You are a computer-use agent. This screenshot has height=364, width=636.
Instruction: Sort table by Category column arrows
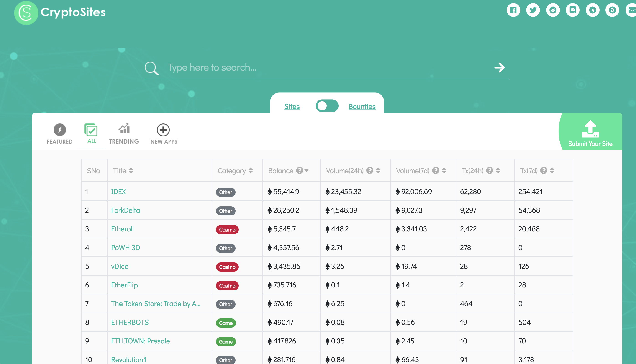[x=251, y=171]
